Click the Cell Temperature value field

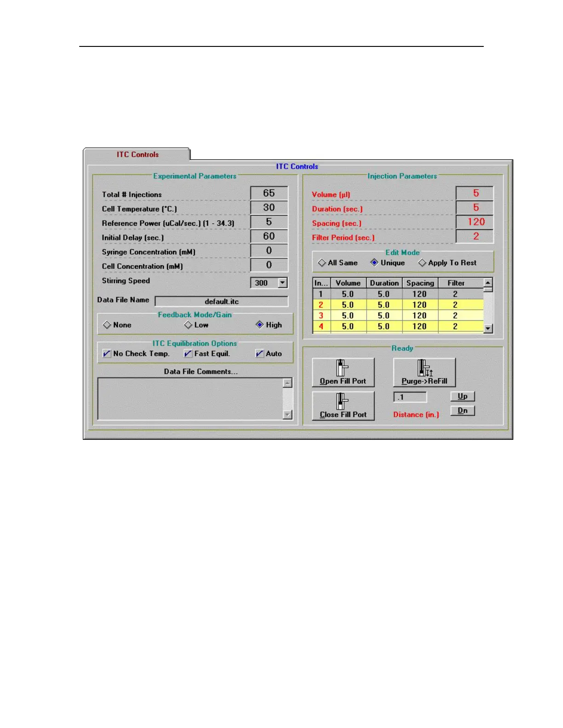(x=269, y=207)
